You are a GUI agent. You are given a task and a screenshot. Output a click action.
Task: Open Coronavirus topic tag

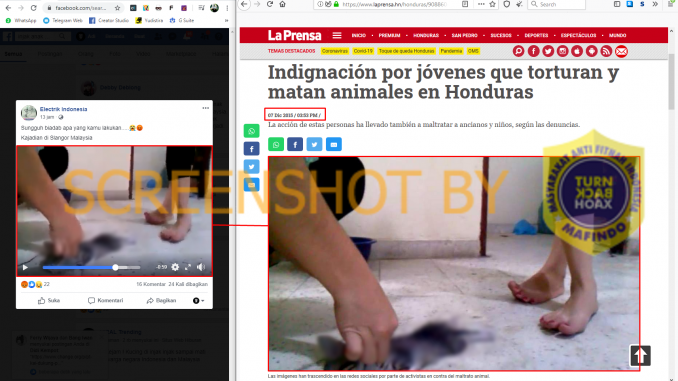(x=335, y=51)
